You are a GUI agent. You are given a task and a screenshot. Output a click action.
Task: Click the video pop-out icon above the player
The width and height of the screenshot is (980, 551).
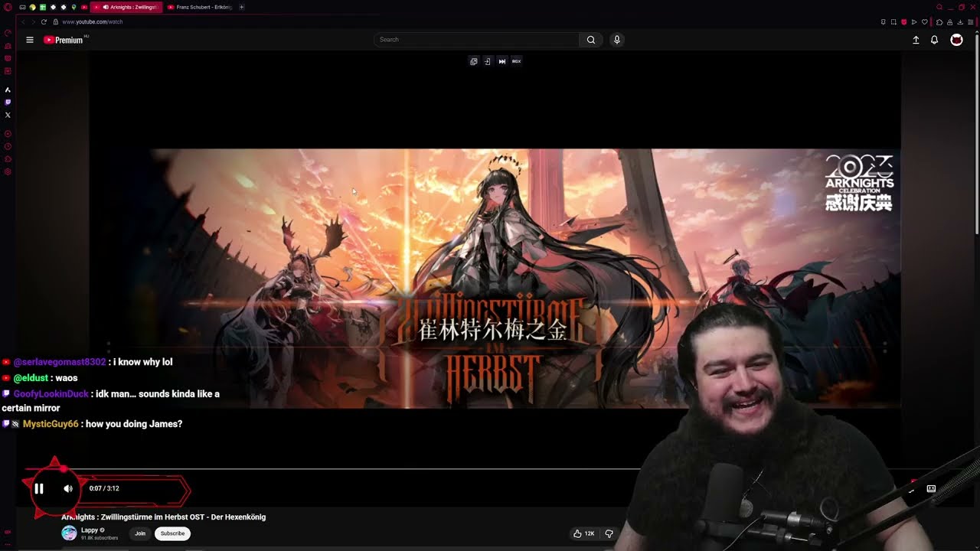[x=474, y=61]
